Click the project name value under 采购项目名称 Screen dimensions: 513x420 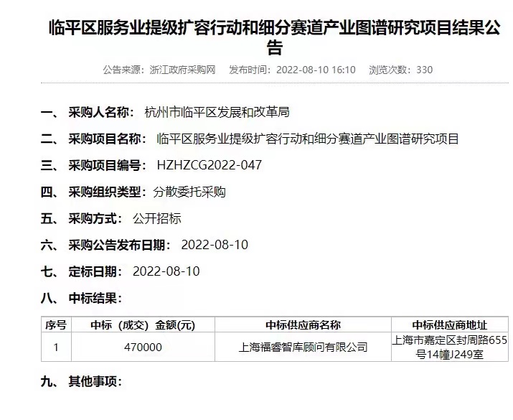[308, 139]
